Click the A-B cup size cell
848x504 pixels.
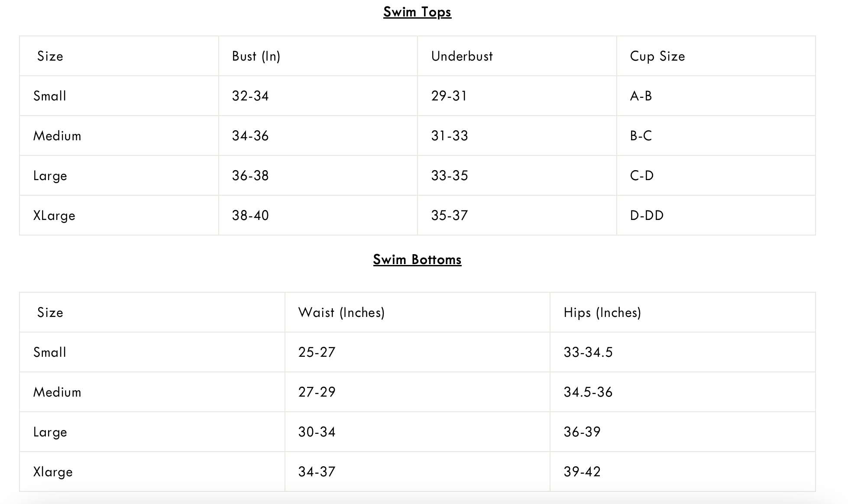[x=641, y=96]
